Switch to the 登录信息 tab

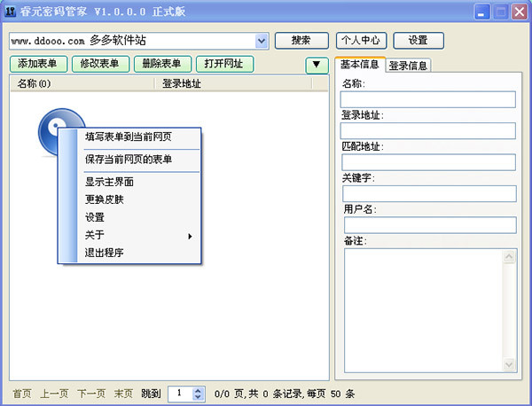point(408,65)
